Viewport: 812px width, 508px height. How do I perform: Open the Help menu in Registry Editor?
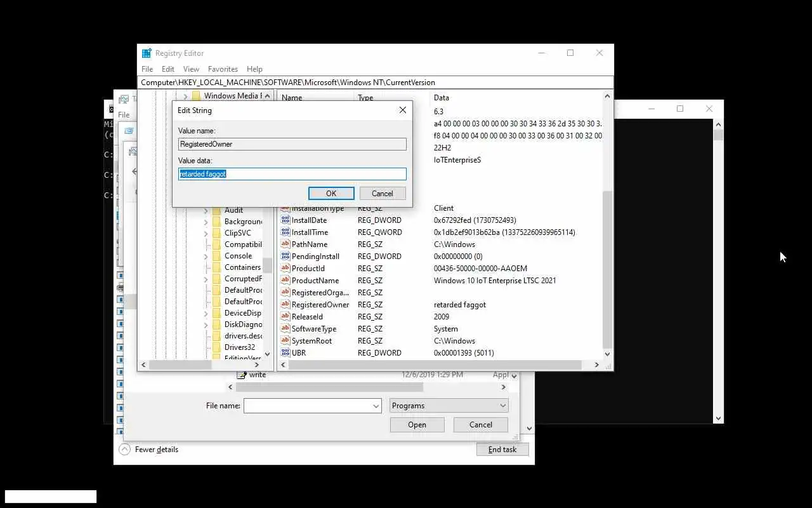254,69
